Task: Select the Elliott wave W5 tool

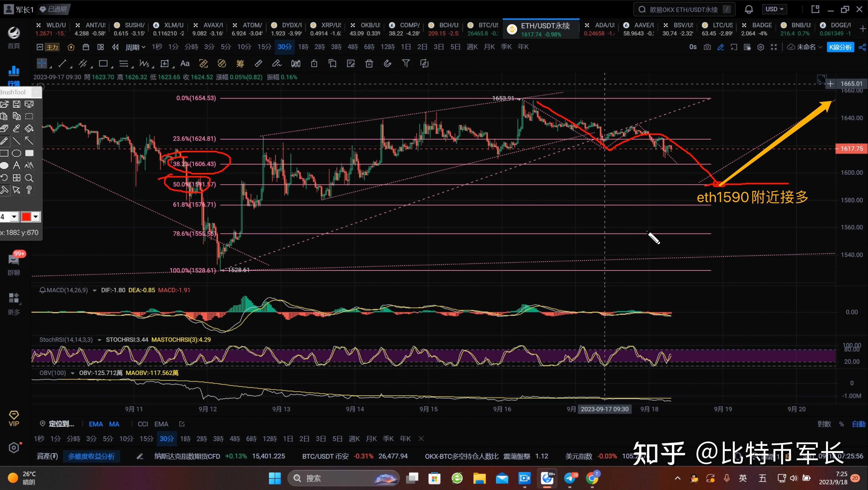Action: tap(144, 64)
